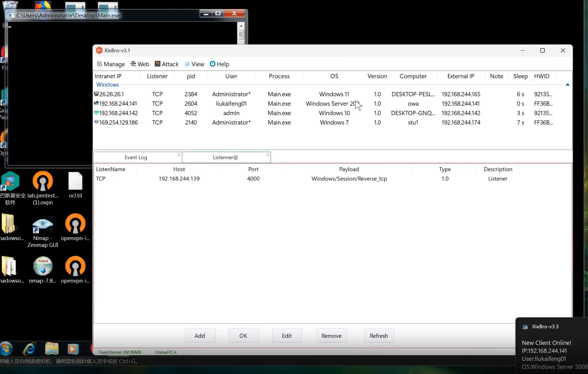Screen dimensions: 588x374
Task: Click the Main.exe console scrollbar thumb
Action: 241,34
